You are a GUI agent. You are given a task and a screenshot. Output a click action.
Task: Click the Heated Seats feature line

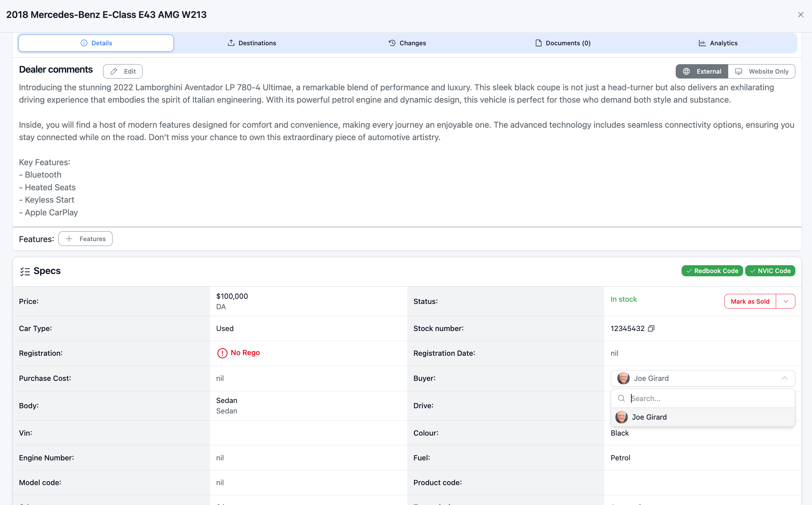pos(47,187)
